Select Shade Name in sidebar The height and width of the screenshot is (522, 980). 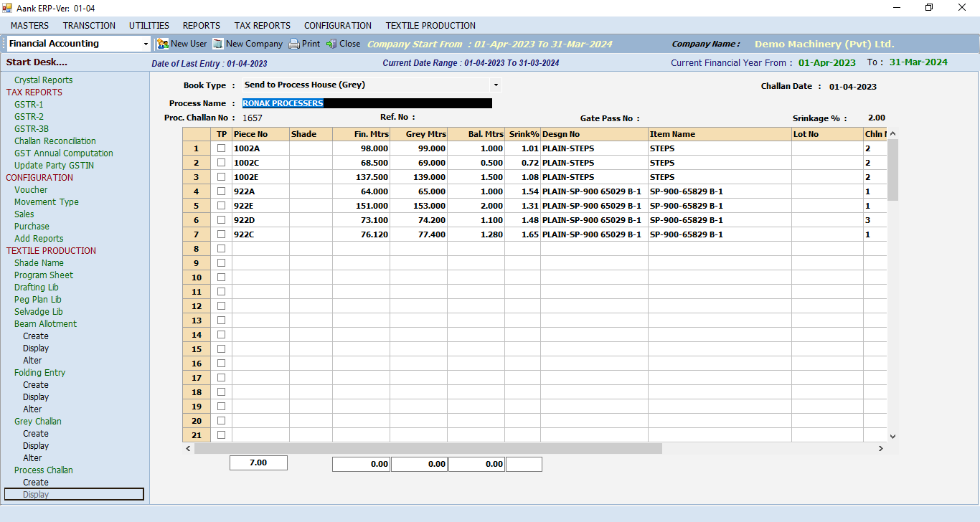(39, 263)
